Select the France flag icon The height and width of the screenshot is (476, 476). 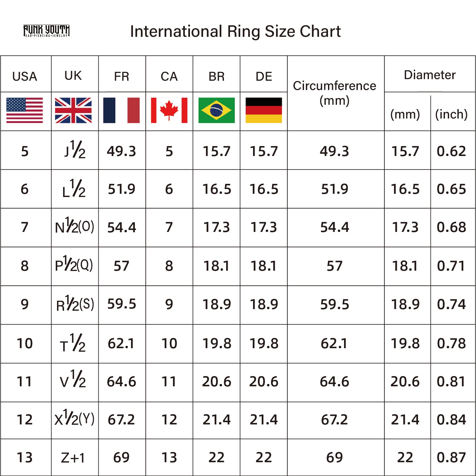[121, 111]
